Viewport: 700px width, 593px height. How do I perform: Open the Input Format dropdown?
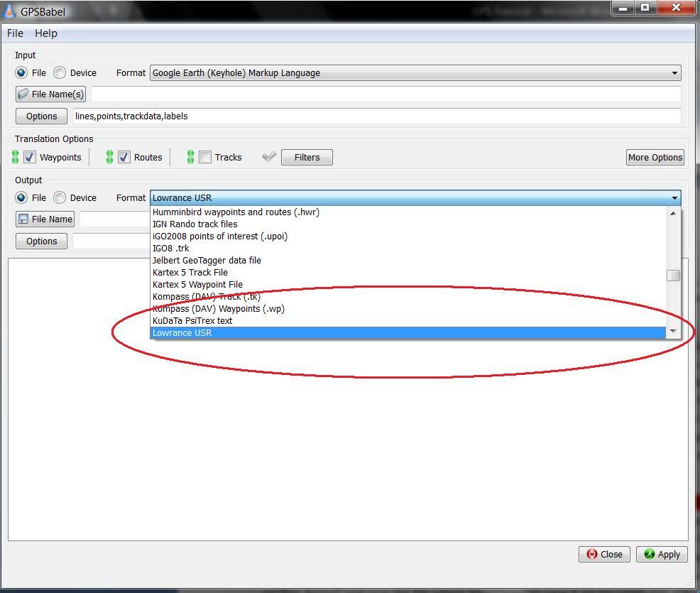(415, 72)
